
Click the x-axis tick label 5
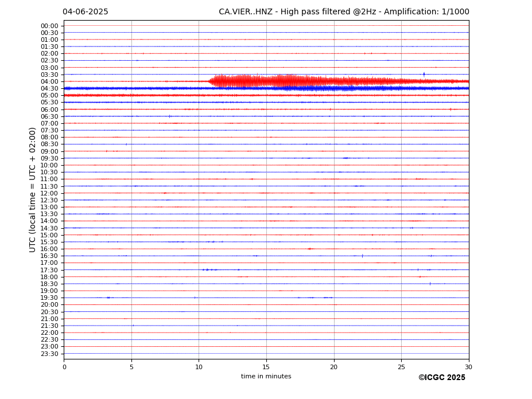tap(131, 367)
